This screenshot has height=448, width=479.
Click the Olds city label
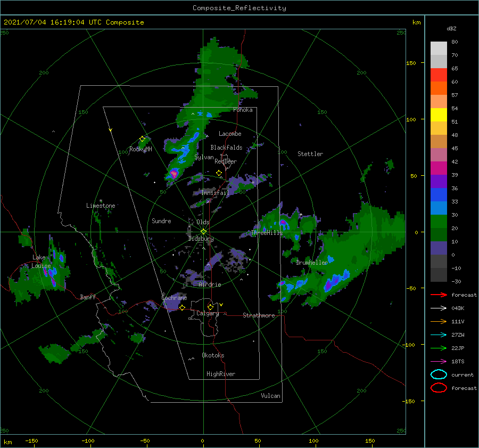point(203,222)
